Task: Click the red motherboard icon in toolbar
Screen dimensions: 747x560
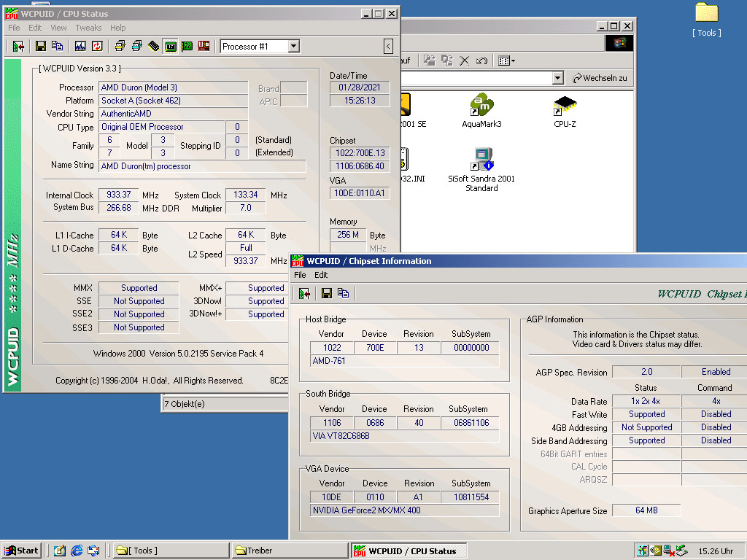Action: click(x=204, y=47)
